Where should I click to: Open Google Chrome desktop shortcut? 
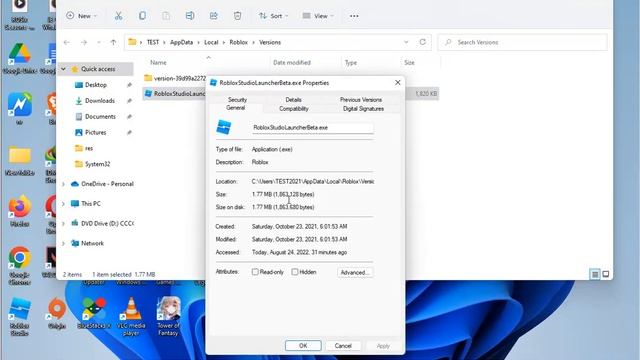[19, 265]
